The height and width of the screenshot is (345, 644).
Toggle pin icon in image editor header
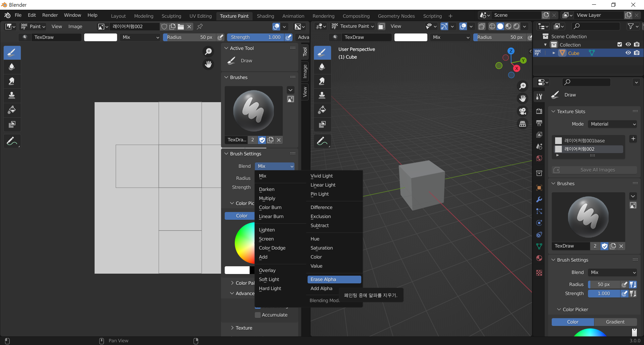[x=200, y=26]
